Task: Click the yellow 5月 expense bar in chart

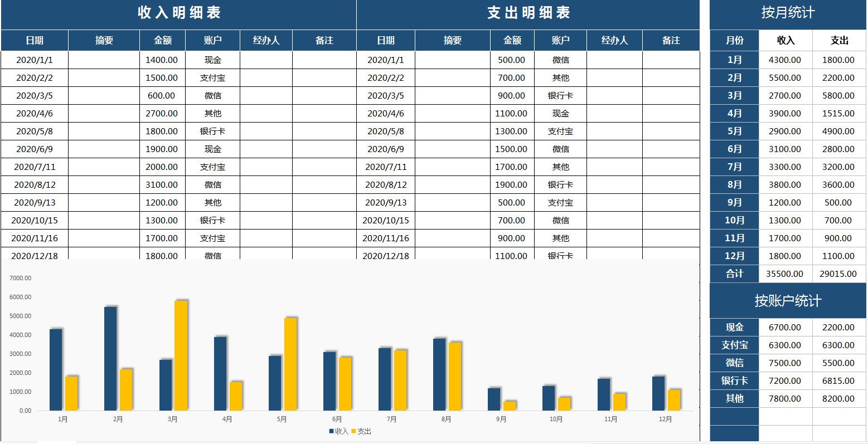Action: [x=290, y=364]
